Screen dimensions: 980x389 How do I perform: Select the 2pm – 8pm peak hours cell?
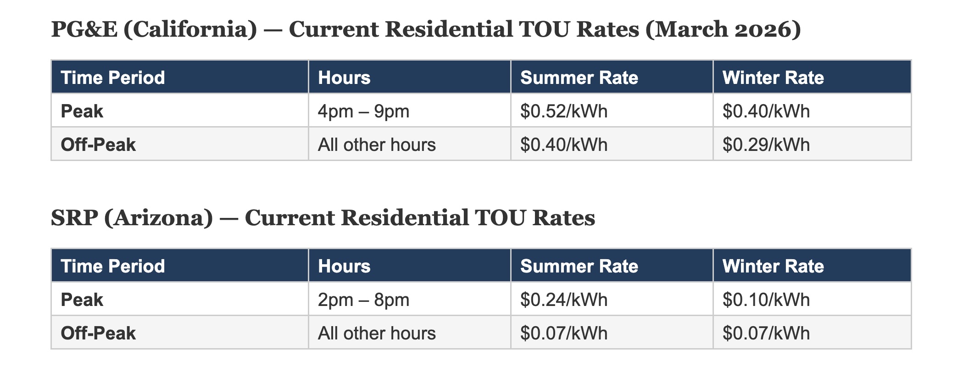point(363,300)
